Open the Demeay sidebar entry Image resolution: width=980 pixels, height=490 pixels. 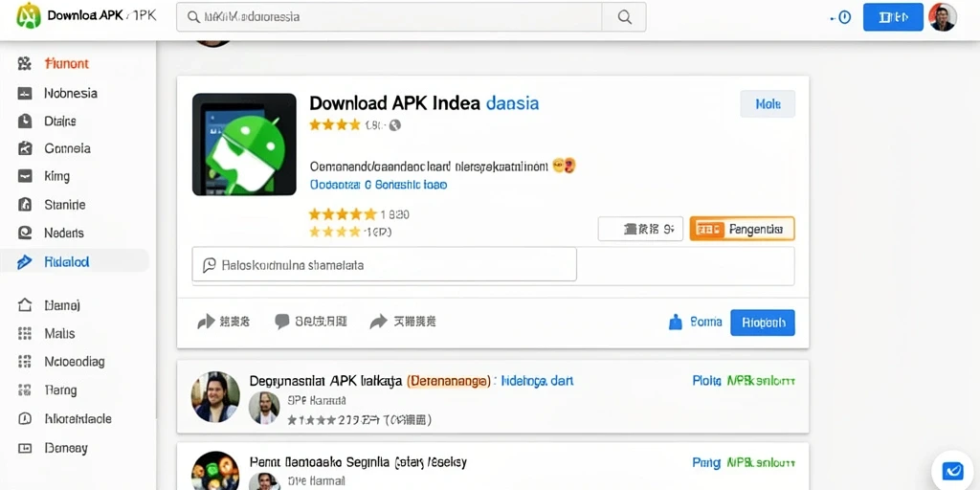click(66, 448)
